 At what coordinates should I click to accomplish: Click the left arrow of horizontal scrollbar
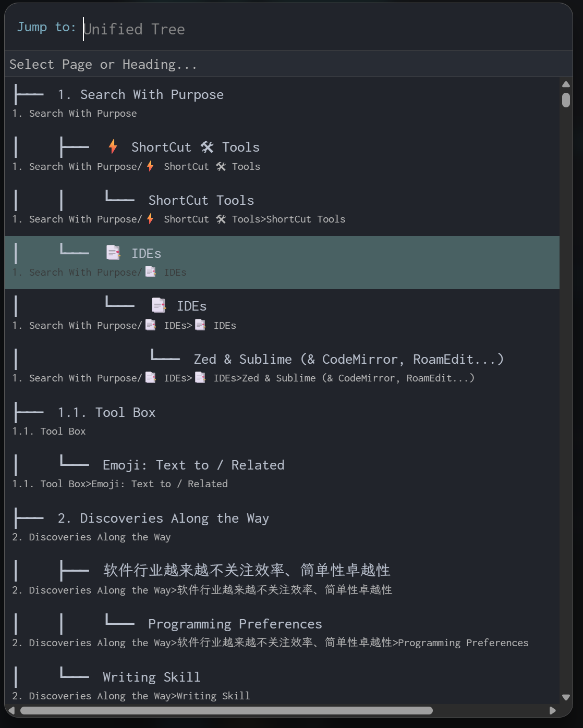coord(11,710)
